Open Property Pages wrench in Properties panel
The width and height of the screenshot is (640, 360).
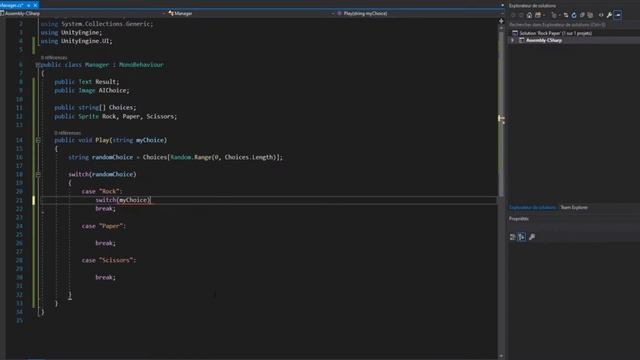click(x=532, y=237)
